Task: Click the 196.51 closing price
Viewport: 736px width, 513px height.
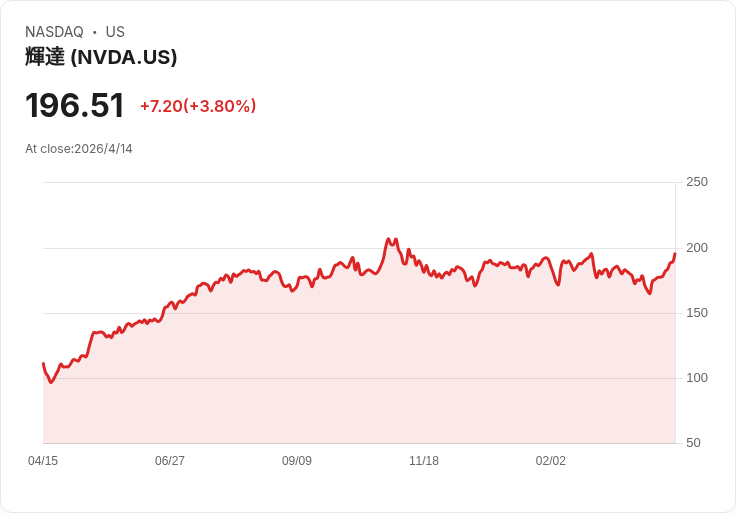Action: coord(75,105)
